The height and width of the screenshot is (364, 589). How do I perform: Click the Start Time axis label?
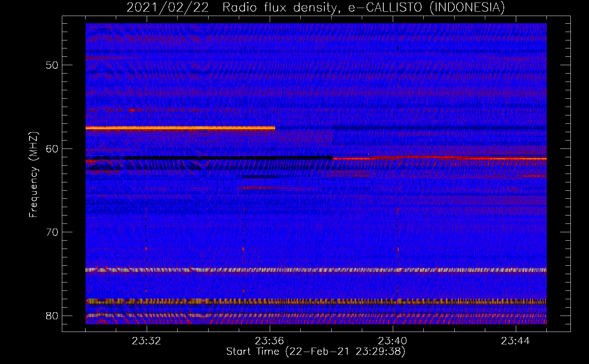(x=316, y=352)
